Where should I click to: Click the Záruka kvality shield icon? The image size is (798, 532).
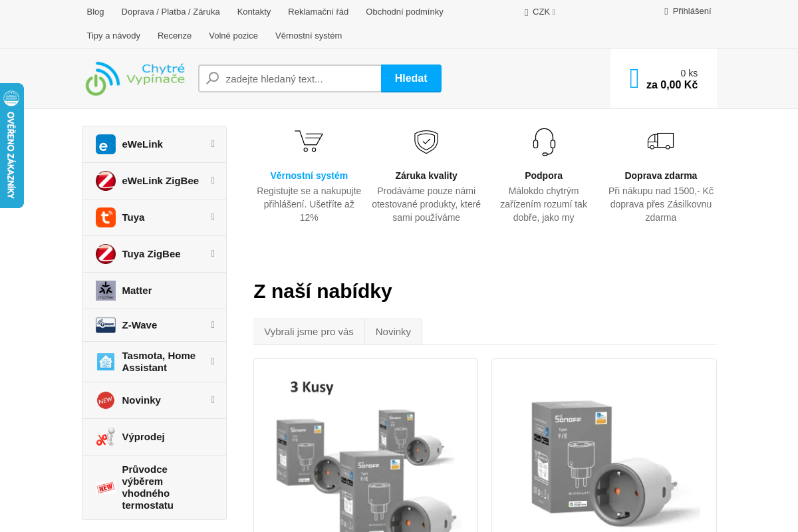[426, 142]
